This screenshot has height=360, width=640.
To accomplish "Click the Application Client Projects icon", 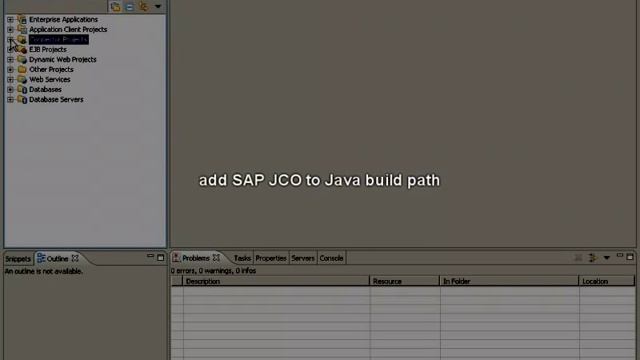I will 22,29.
